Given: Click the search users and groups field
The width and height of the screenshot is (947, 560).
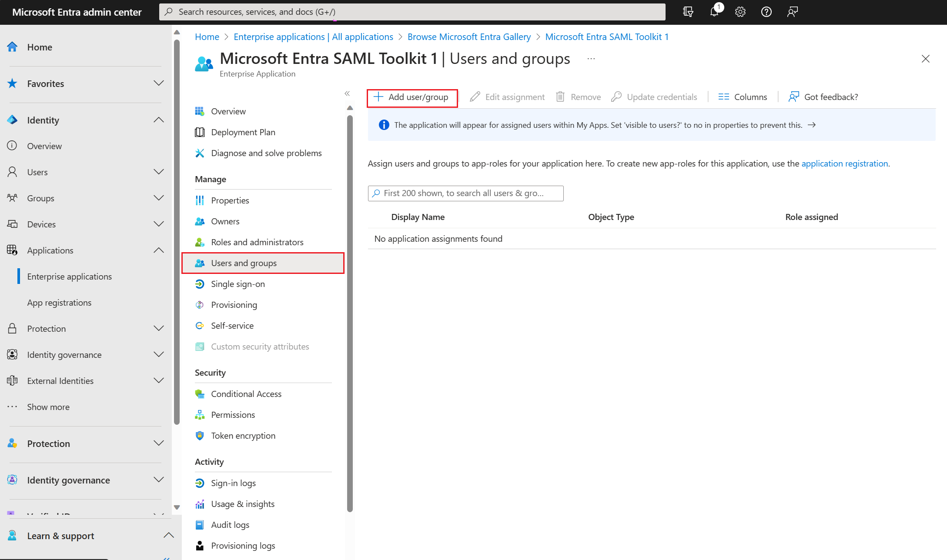Looking at the screenshot, I should [465, 193].
